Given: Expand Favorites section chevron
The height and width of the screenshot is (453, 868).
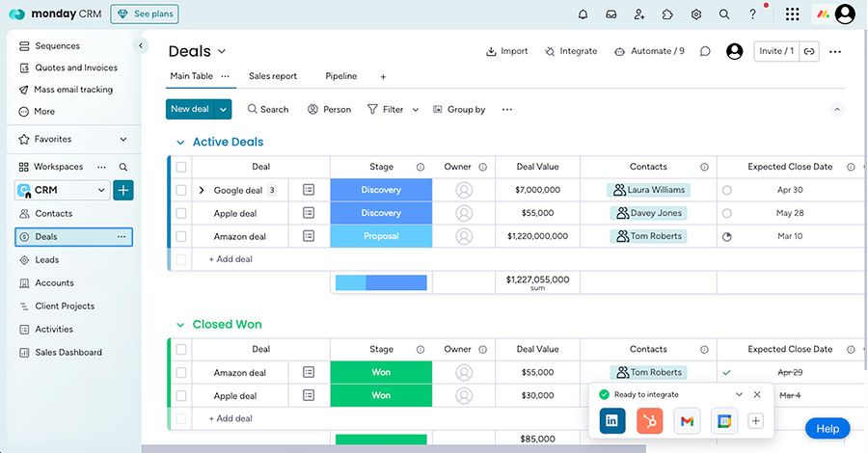Looking at the screenshot, I should tap(122, 139).
